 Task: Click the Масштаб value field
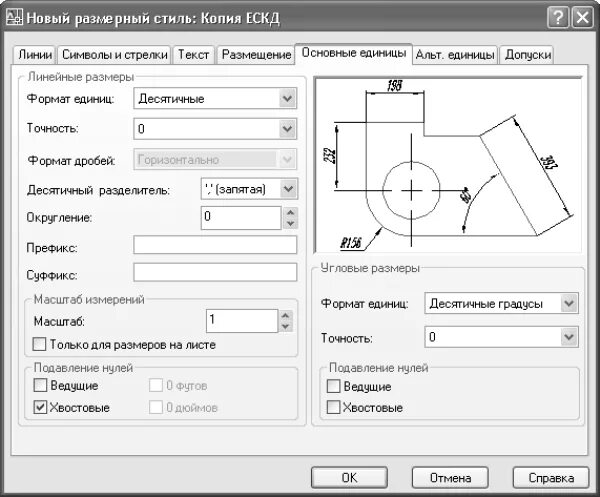click(x=242, y=321)
